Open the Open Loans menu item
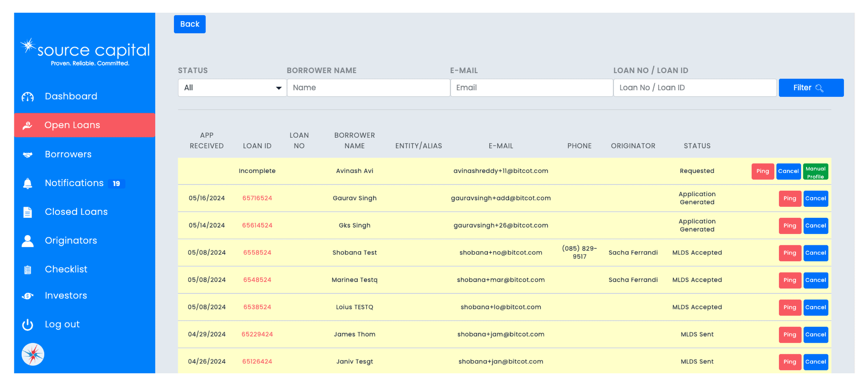Image resolution: width=868 pixels, height=386 pixels. pyautogui.click(x=84, y=125)
